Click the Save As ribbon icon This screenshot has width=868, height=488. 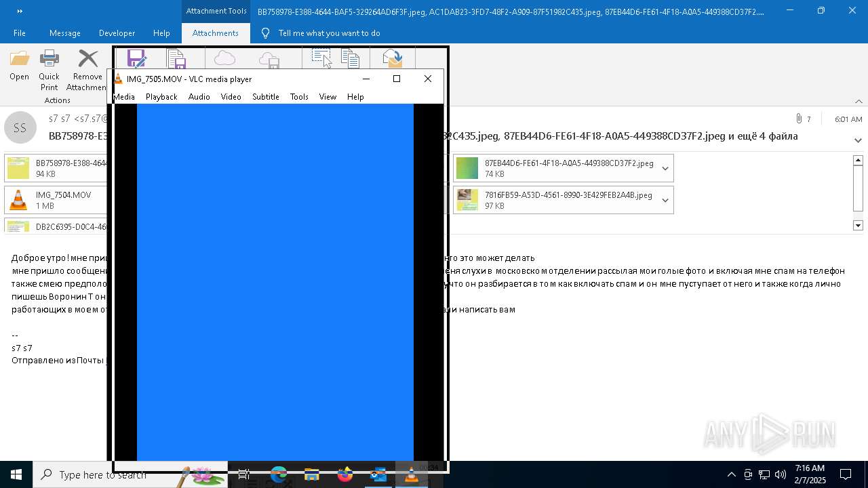pos(138,58)
